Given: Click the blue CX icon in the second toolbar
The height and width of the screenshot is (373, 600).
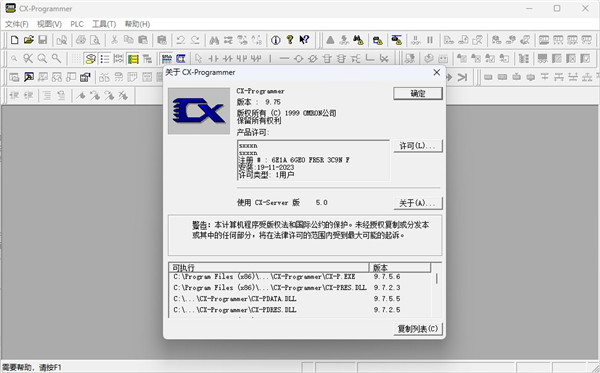Looking at the screenshot, I should (x=181, y=59).
